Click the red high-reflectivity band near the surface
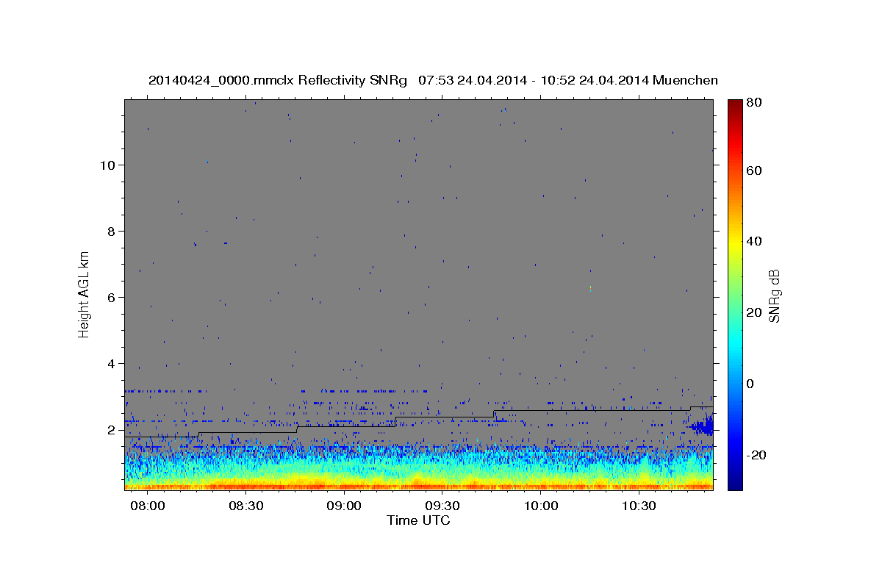This screenshot has width=882, height=588. pos(418,486)
